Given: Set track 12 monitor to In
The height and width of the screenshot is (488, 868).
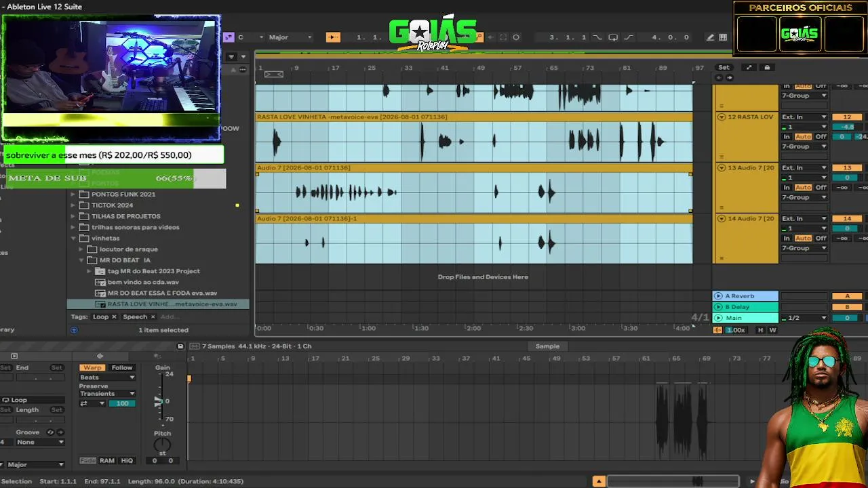Looking at the screenshot, I should (787, 136).
